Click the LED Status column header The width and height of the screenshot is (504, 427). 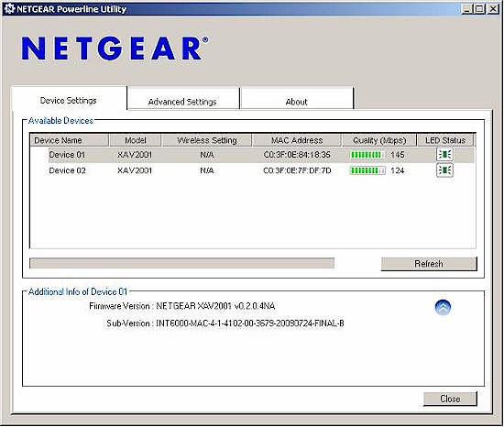point(445,140)
